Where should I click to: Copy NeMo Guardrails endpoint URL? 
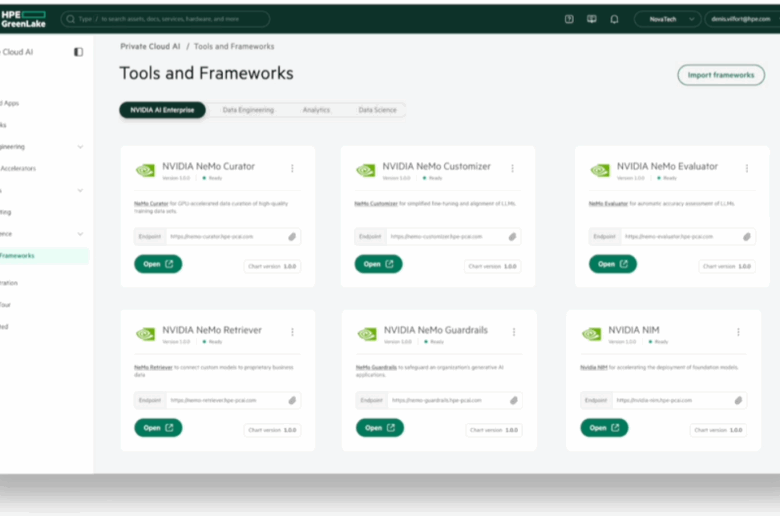514,401
